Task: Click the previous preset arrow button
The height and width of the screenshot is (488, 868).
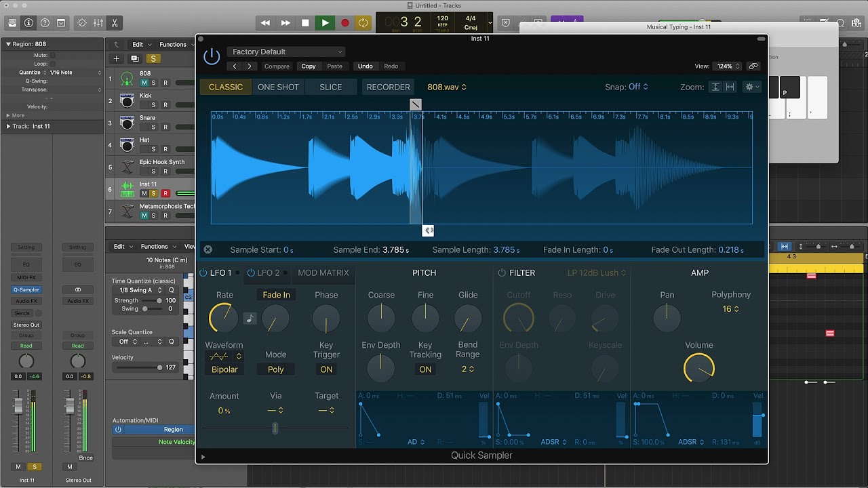Action: tap(235, 66)
